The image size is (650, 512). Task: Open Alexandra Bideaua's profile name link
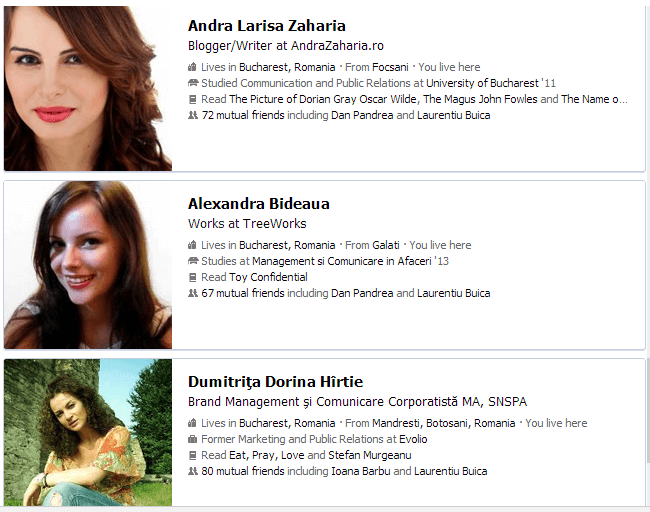click(x=259, y=204)
